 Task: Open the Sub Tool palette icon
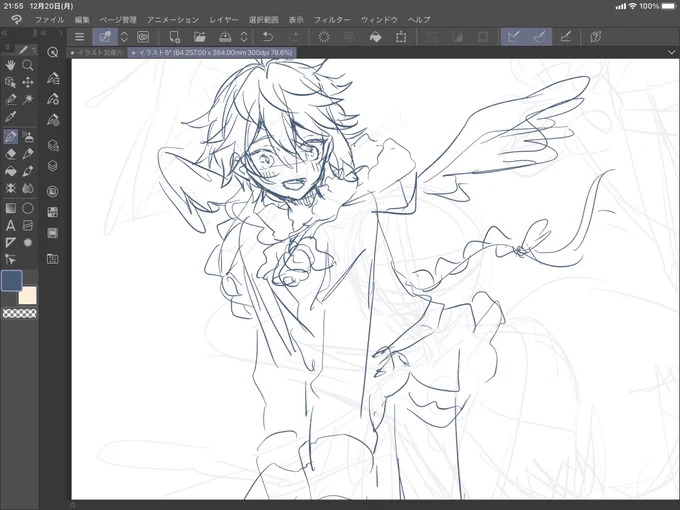[52, 79]
